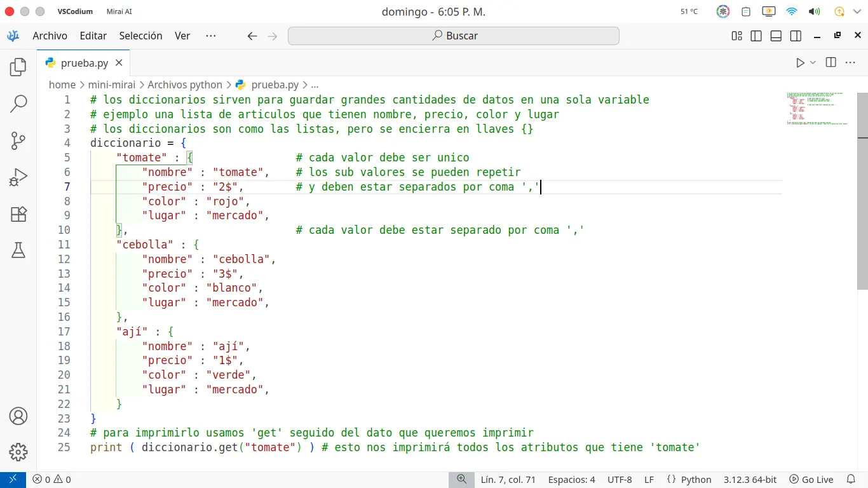Open the Wi-Fi network tray icon

[x=792, y=11]
